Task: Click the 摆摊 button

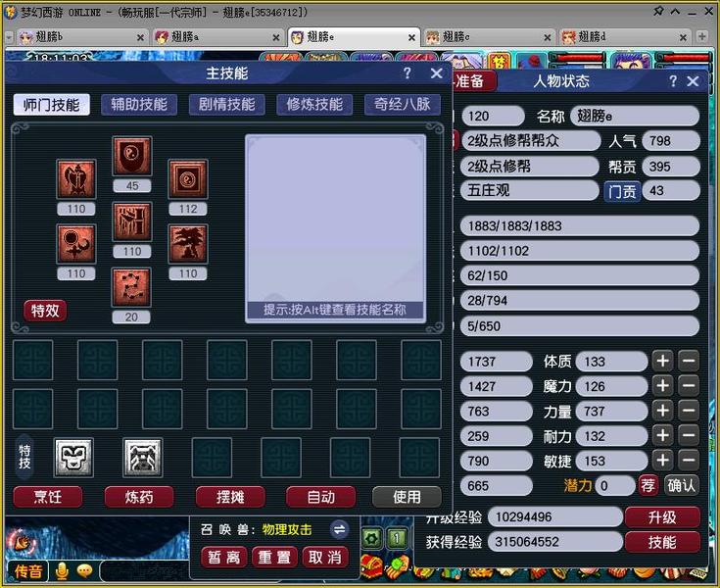Action: pyautogui.click(x=230, y=497)
